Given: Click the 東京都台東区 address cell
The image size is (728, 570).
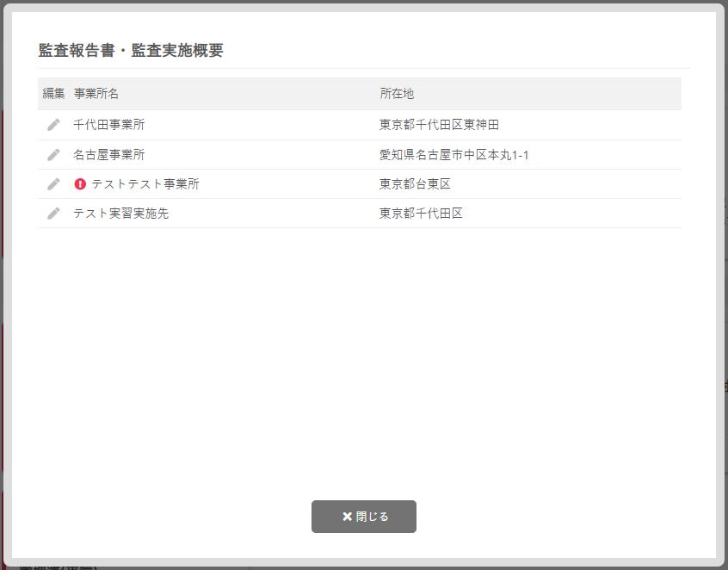Looking at the screenshot, I should click(415, 184).
